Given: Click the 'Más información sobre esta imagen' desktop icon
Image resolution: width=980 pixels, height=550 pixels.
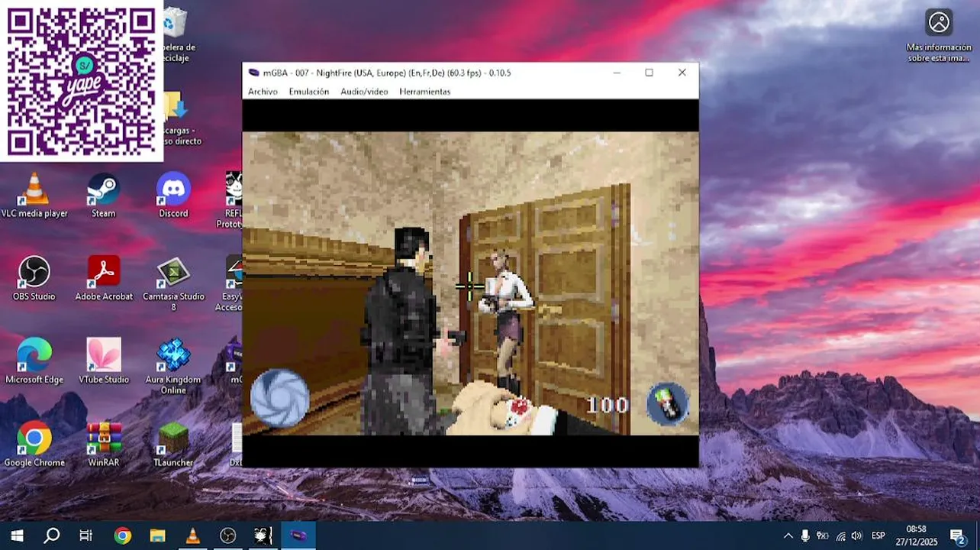Looking at the screenshot, I should click(x=939, y=35).
